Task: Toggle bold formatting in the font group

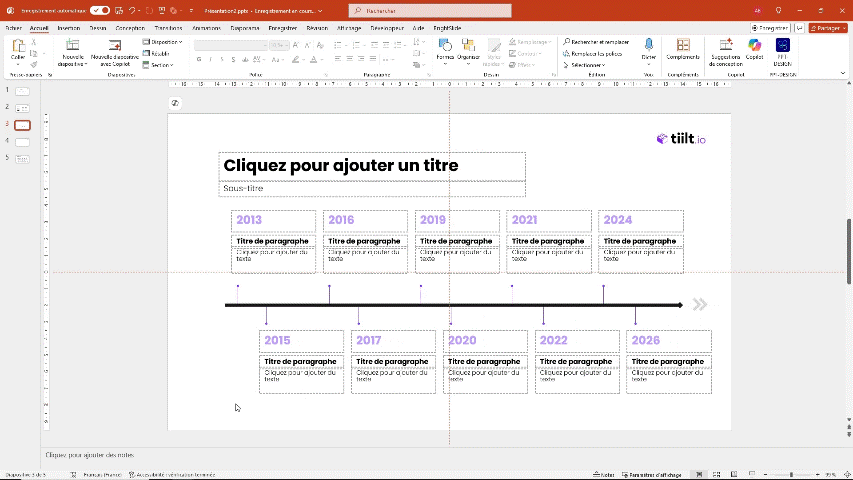Action: (199, 60)
